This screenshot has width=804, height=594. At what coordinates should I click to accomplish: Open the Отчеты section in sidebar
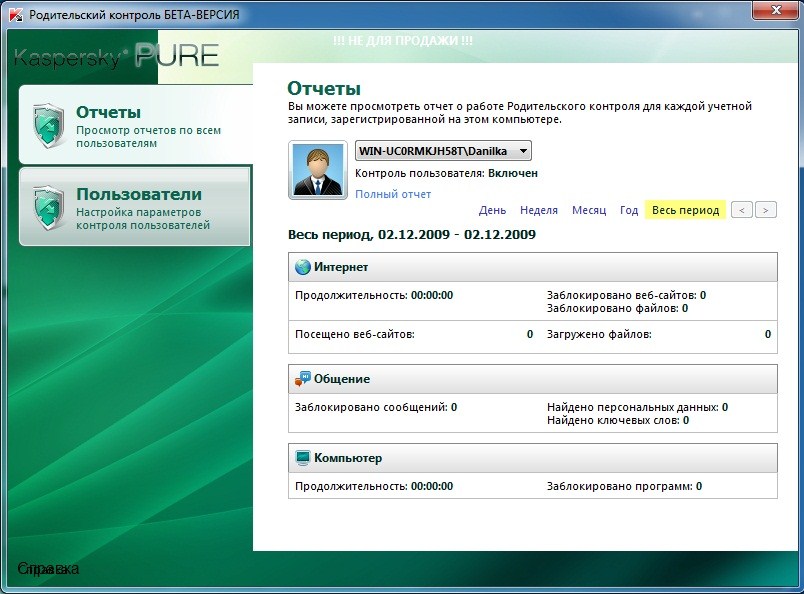[x=136, y=125]
